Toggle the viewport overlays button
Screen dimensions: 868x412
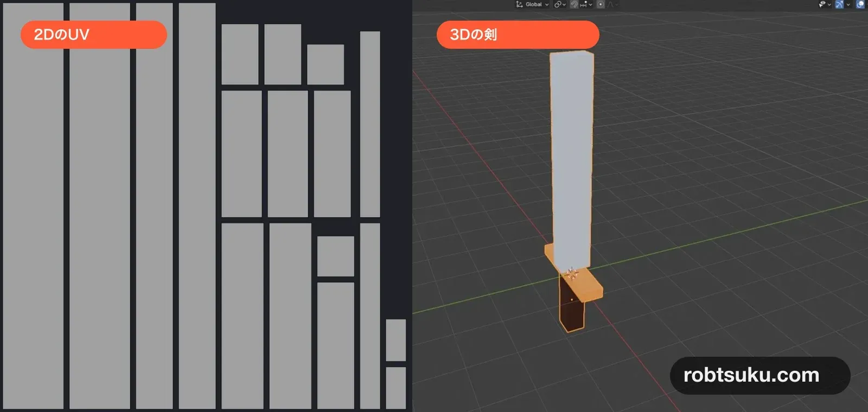coord(860,4)
